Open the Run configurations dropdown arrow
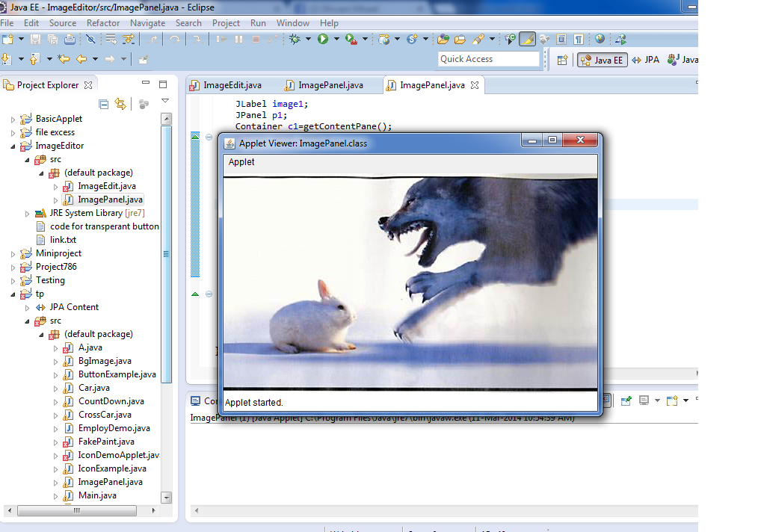The height and width of the screenshot is (532, 761). (x=336, y=39)
